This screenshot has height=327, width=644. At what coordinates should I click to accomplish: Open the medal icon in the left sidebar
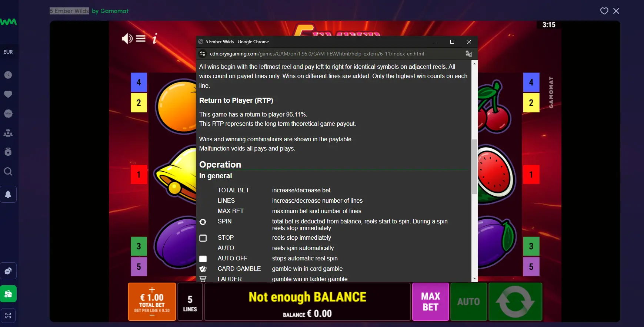point(8,152)
